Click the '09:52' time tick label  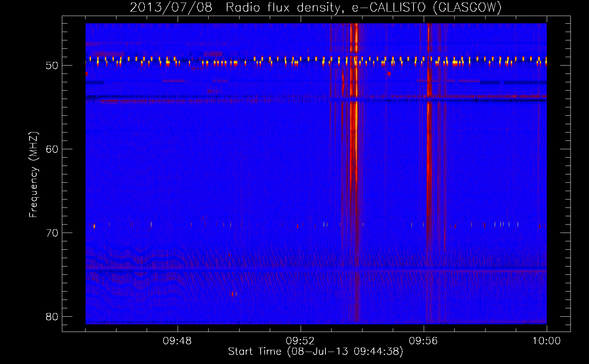tap(300, 341)
